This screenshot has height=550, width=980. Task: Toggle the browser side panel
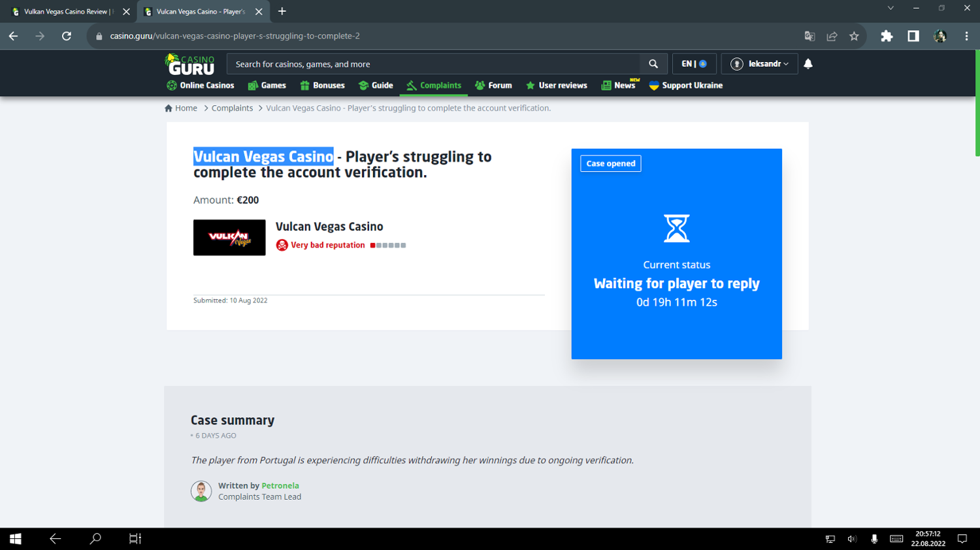[913, 37]
